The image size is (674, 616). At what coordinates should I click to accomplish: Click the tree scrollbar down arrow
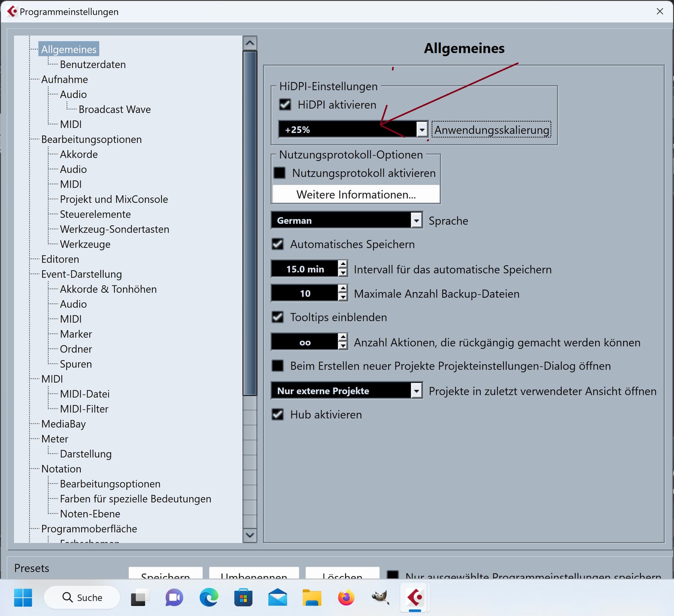click(x=250, y=535)
